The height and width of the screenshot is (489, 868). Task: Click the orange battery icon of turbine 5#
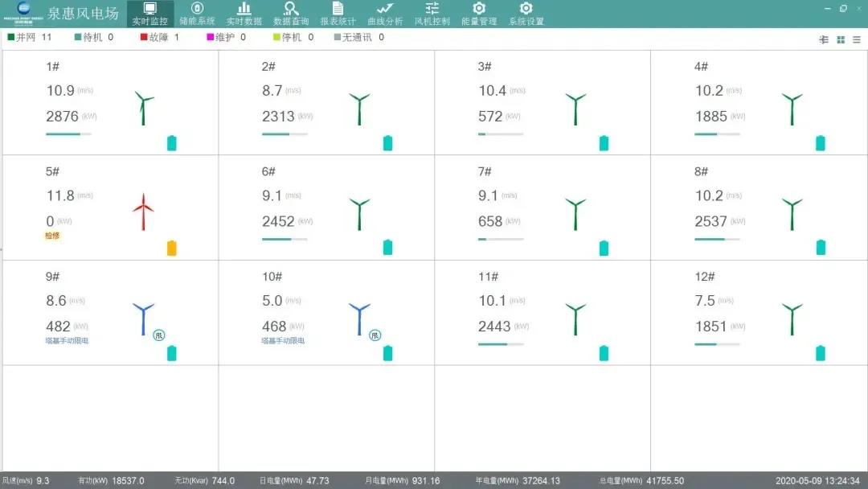click(x=172, y=248)
